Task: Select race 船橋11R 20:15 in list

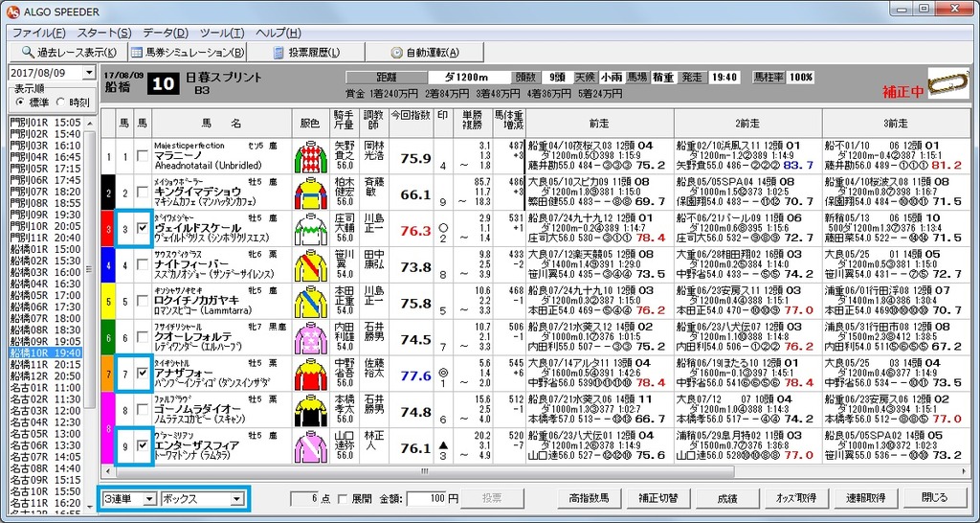Action: tap(46, 364)
